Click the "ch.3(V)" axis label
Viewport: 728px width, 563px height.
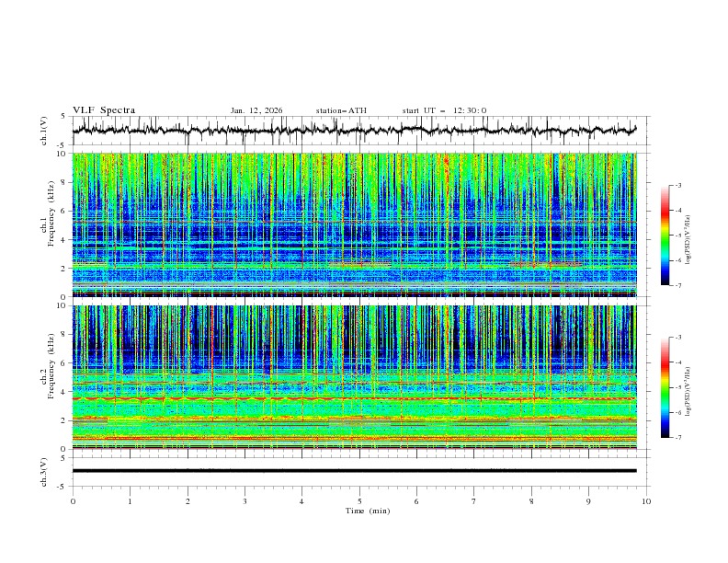[44, 472]
